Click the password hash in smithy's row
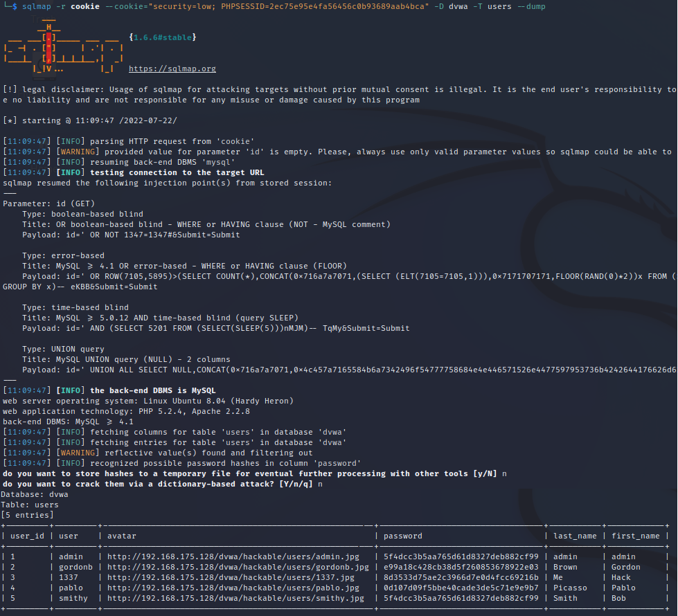Viewport: 678px width, 616px height. coord(461,598)
